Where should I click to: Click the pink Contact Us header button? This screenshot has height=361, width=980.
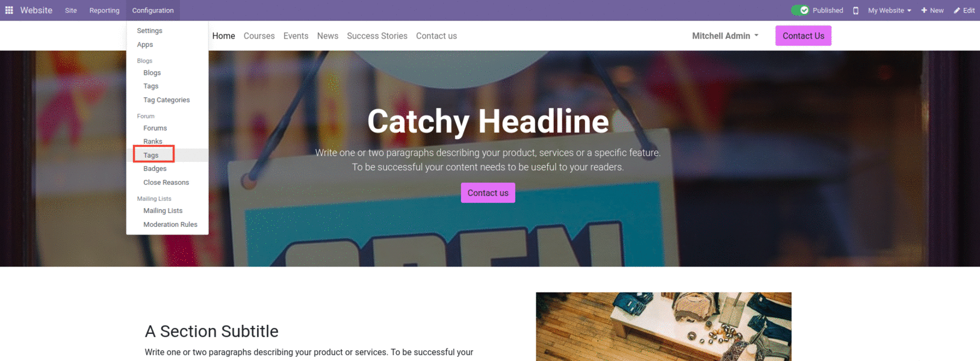click(x=803, y=35)
